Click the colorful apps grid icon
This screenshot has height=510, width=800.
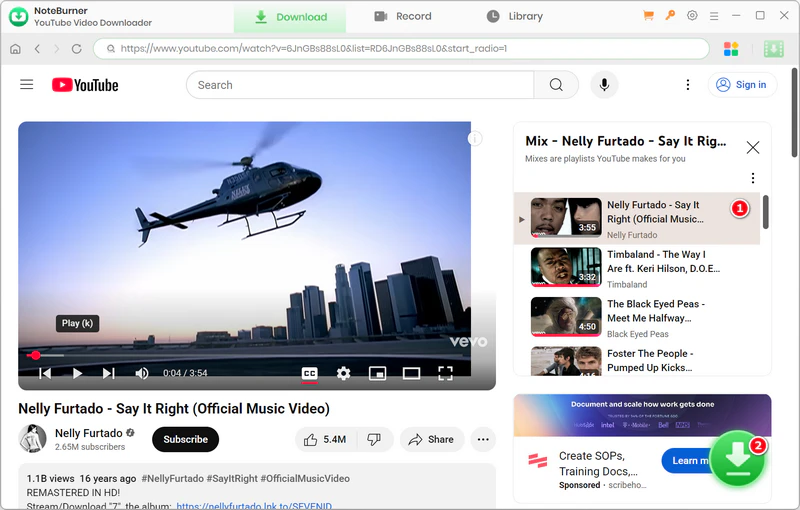pyautogui.click(x=731, y=49)
